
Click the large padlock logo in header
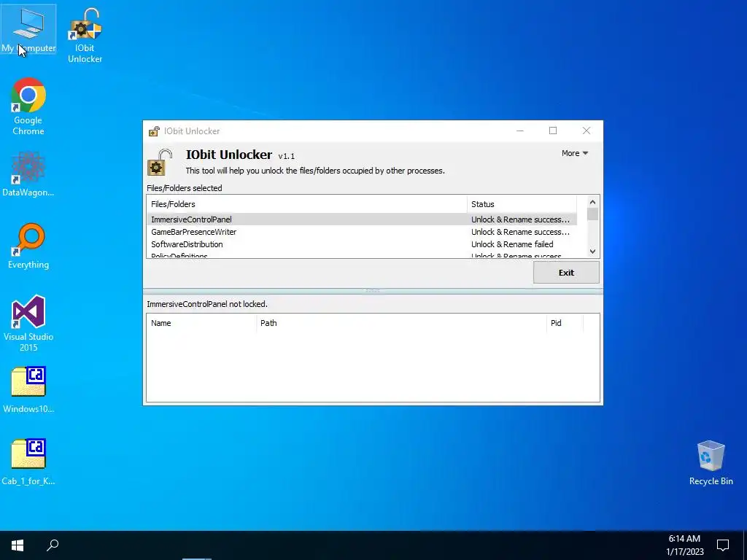point(160,163)
